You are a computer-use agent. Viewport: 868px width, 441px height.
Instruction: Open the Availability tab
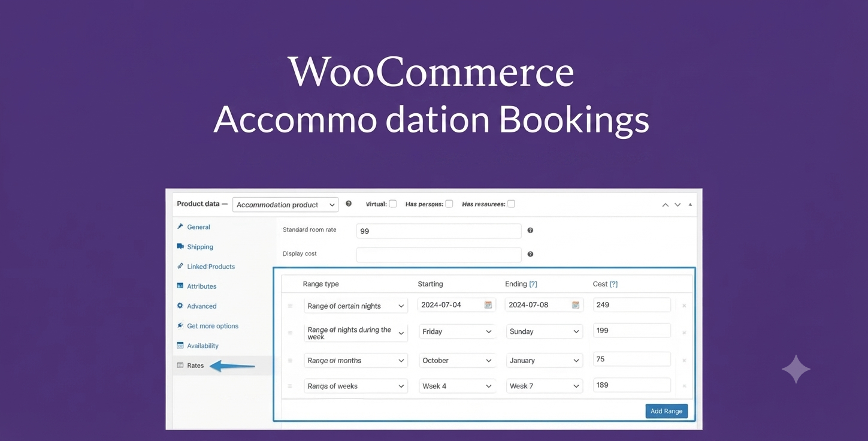click(202, 346)
